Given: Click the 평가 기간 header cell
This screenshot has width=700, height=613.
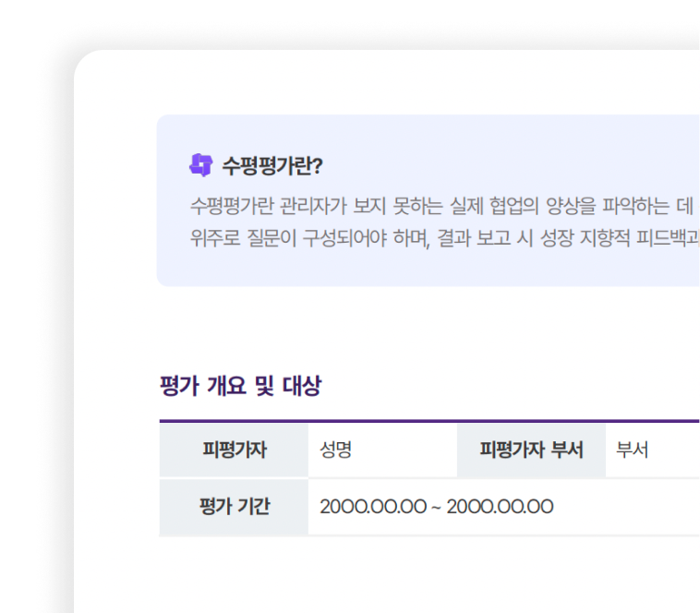Looking at the screenshot, I should (234, 507).
